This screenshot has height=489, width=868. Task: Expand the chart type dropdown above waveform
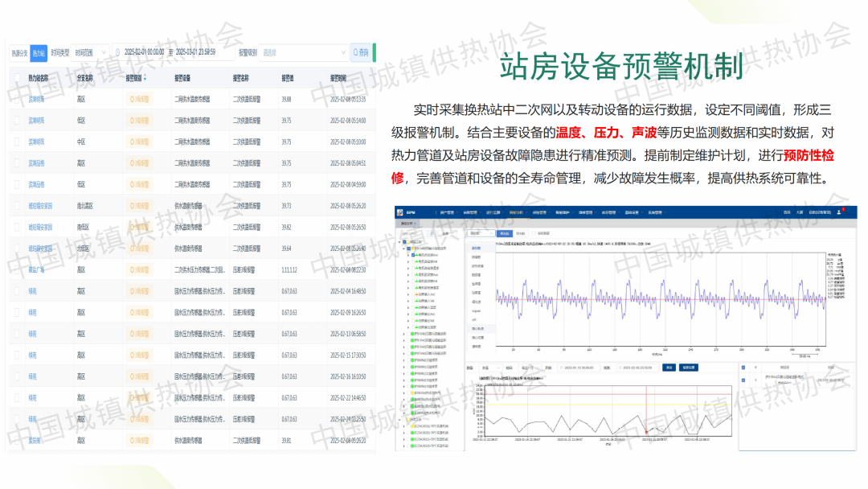click(x=481, y=233)
